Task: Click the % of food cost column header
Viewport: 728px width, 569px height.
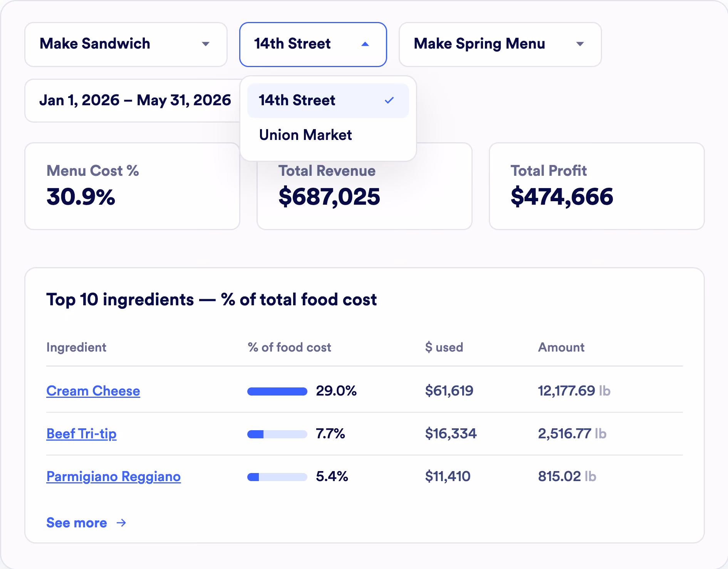Action: (289, 347)
